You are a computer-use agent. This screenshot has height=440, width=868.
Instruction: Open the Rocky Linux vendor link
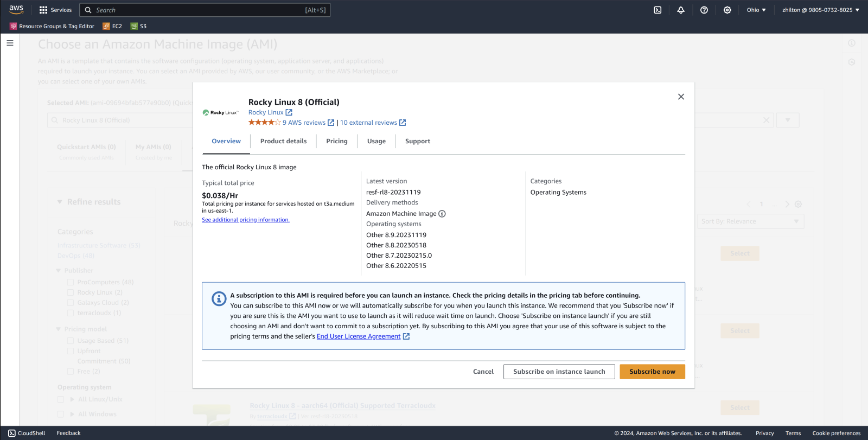266,112
